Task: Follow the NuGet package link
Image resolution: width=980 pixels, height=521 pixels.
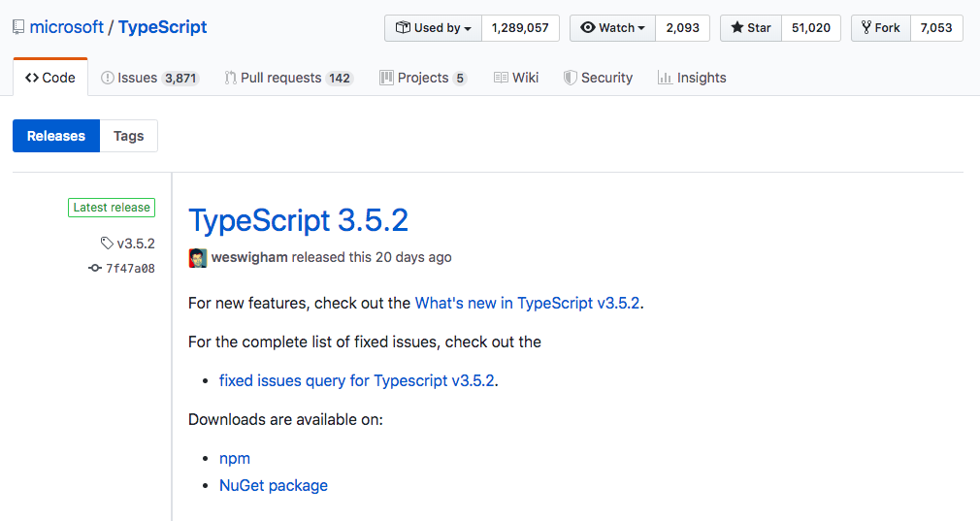Action: point(274,485)
